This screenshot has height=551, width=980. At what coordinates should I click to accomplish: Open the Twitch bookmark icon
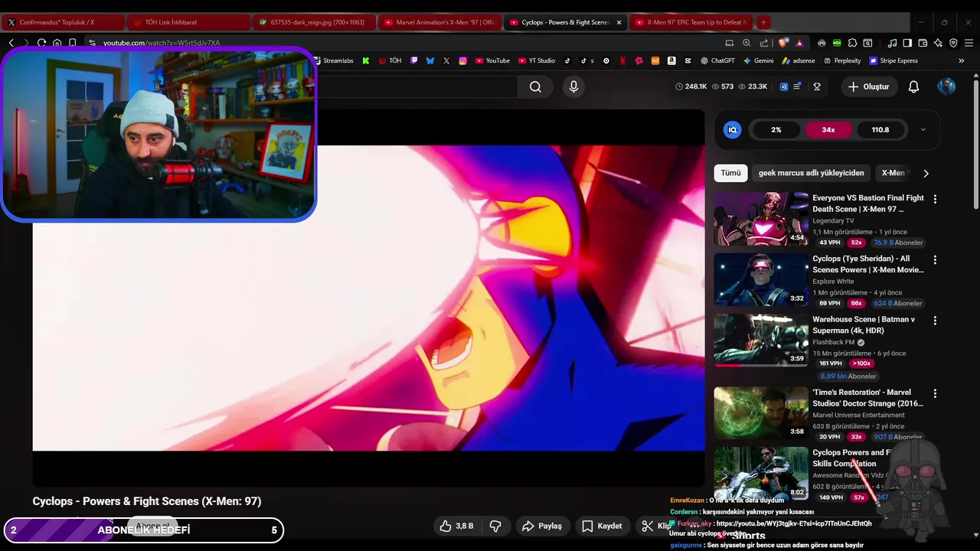click(413, 60)
